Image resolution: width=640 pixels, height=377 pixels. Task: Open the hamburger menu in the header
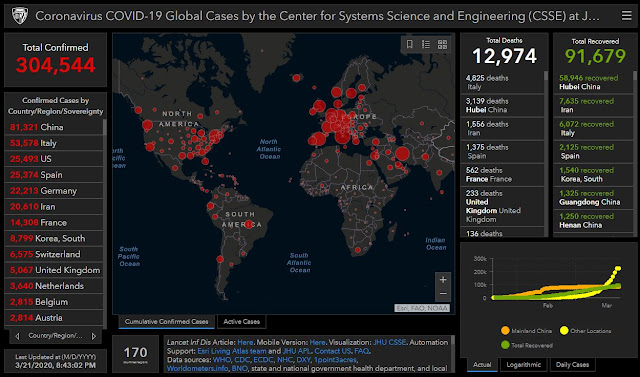(x=626, y=16)
